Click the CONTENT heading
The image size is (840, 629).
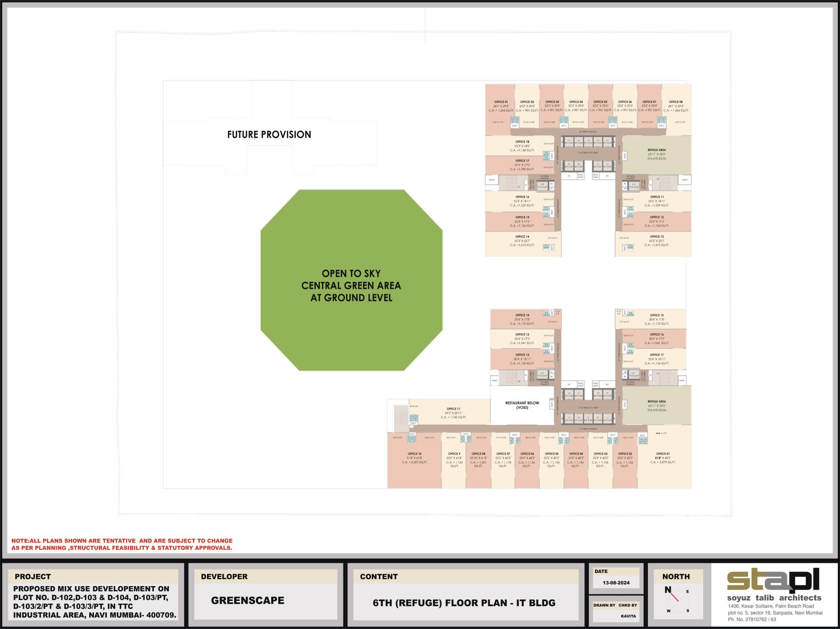point(379,576)
